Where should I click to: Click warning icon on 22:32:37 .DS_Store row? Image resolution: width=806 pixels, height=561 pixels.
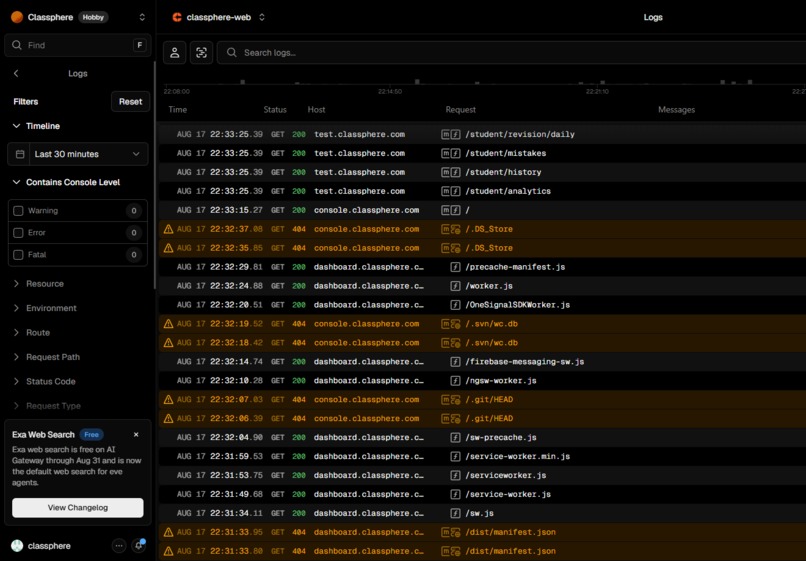point(168,229)
